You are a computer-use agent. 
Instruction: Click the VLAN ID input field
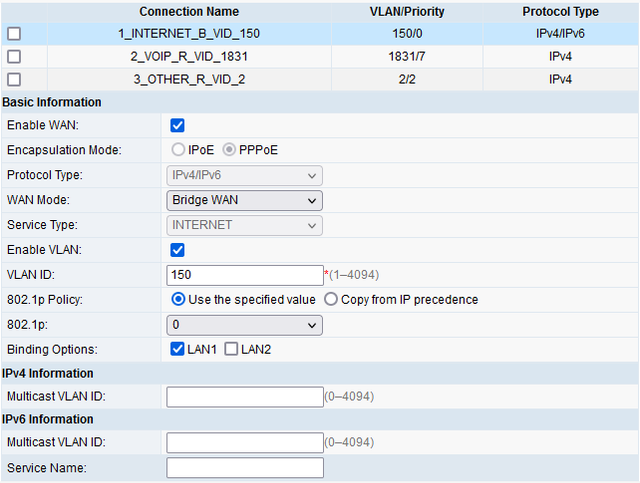[244, 275]
